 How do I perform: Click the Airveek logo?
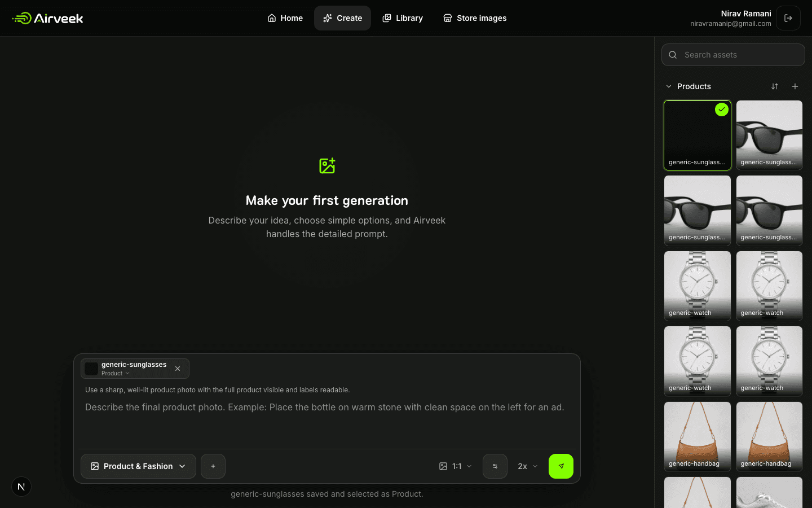point(48,18)
